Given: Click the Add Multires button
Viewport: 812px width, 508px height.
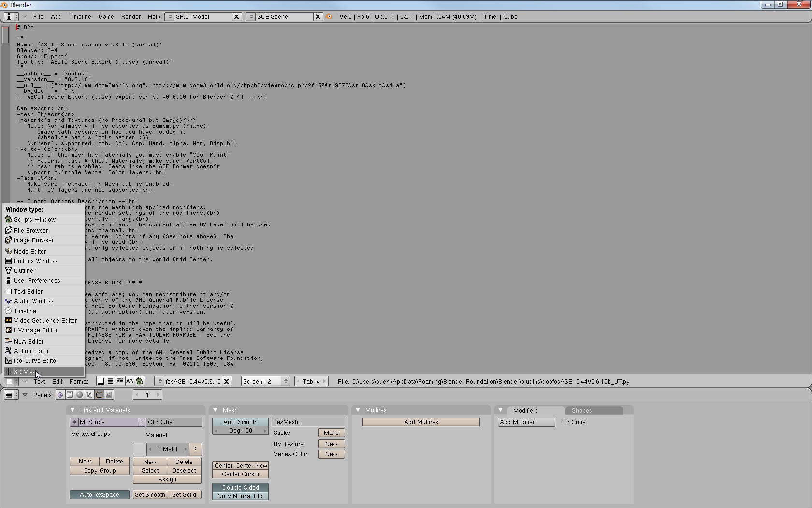Looking at the screenshot, I should (421, 422).
